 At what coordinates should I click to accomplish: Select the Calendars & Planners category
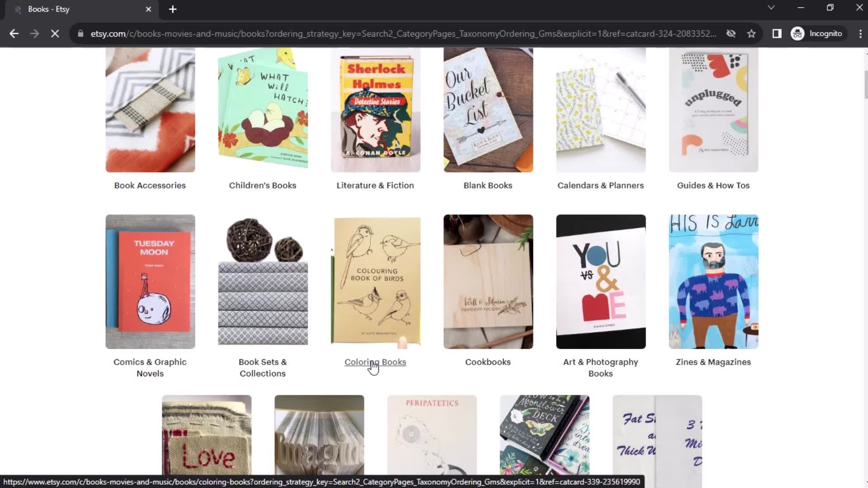click(x=601, y=185)
